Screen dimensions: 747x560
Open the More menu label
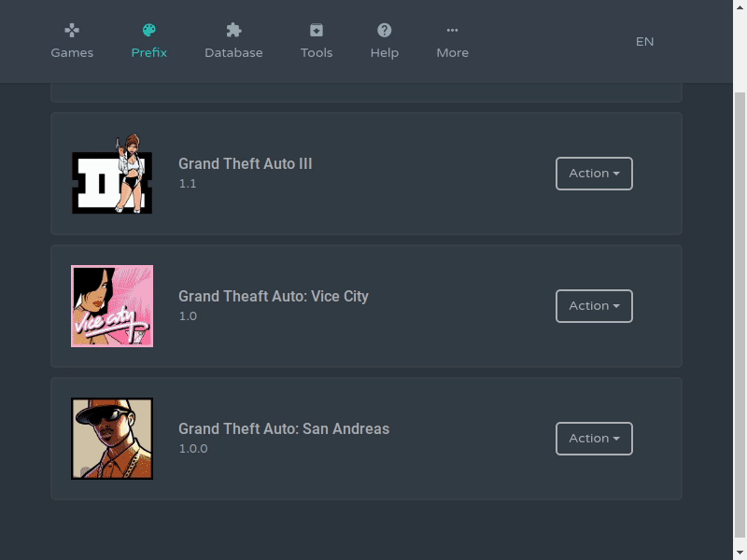453,53
